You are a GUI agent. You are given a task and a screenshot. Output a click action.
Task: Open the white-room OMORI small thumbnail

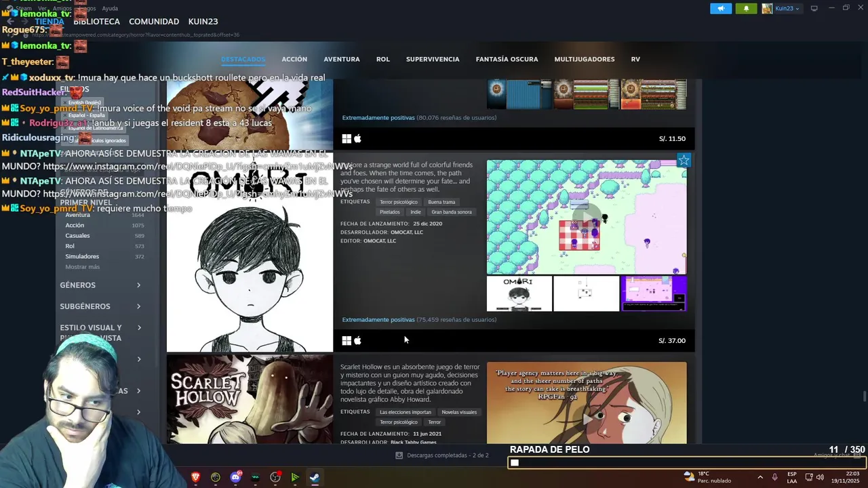[x=587, y=293]
